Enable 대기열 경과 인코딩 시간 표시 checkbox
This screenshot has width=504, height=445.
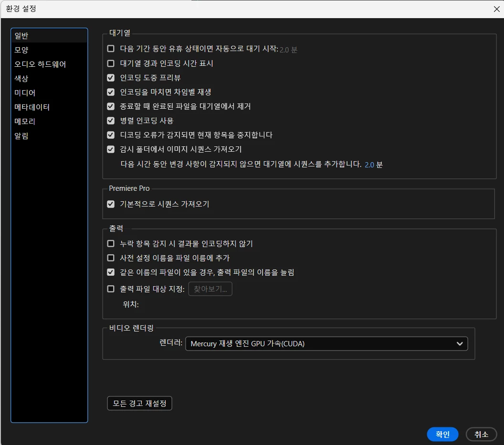point(111,63)
